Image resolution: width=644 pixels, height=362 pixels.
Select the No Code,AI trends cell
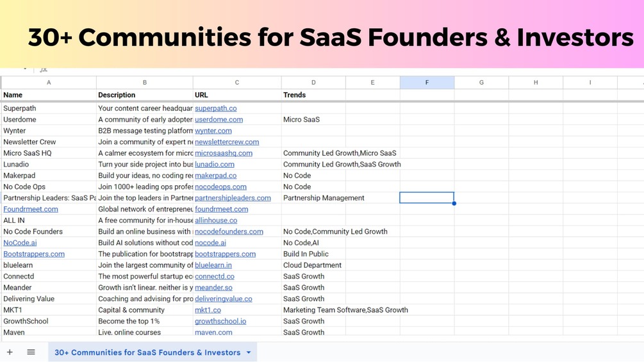pyautogui.click(x=313, y=243)
